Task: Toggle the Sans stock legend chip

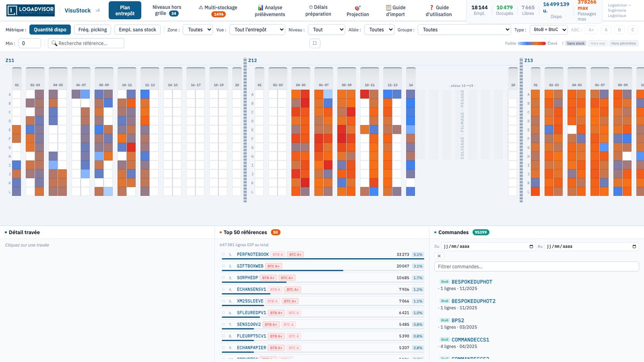Action: pyautogui.click(x=575, y=43)
